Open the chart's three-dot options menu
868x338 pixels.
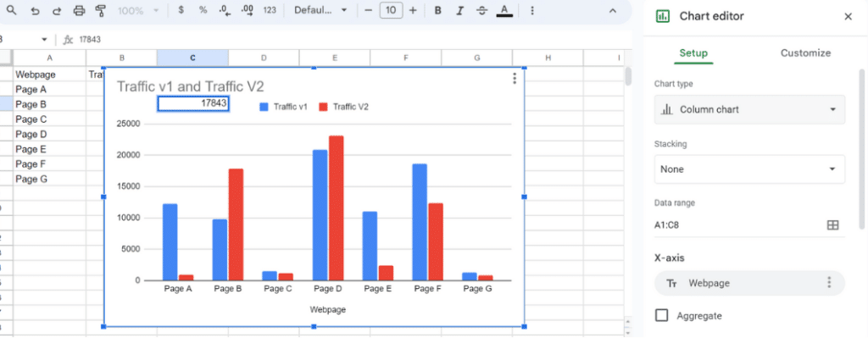(x=515, y=79)
